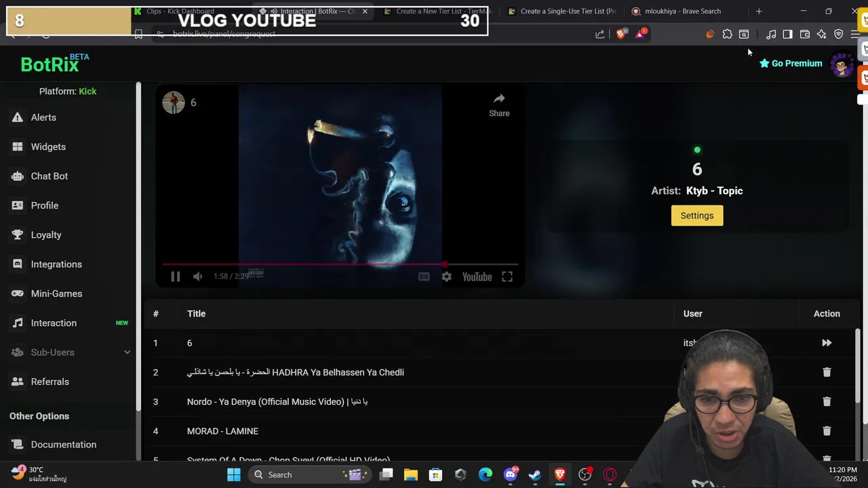The height and width of the screenshot is (488, 868).
Task: Select song title '6' in queue
Action: pyautogui.click(x=189, y=343)
